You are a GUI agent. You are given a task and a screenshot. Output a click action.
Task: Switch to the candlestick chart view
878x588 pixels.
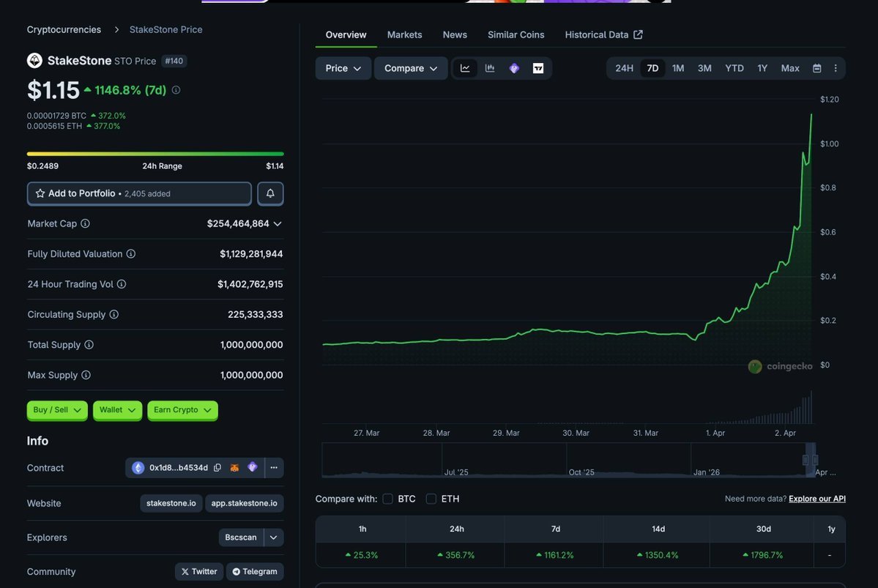tap(490, 68)
